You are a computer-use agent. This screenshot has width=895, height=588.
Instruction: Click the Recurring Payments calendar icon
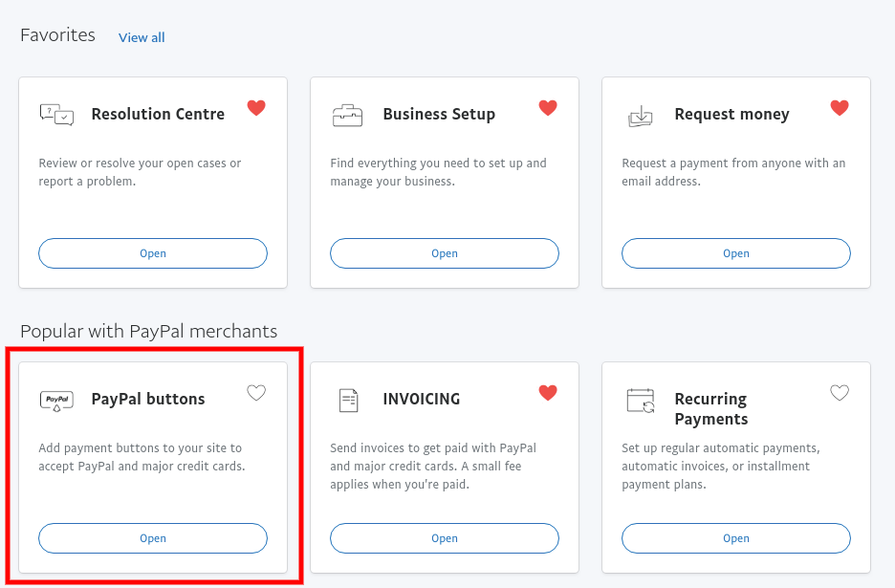click(641, 401)
